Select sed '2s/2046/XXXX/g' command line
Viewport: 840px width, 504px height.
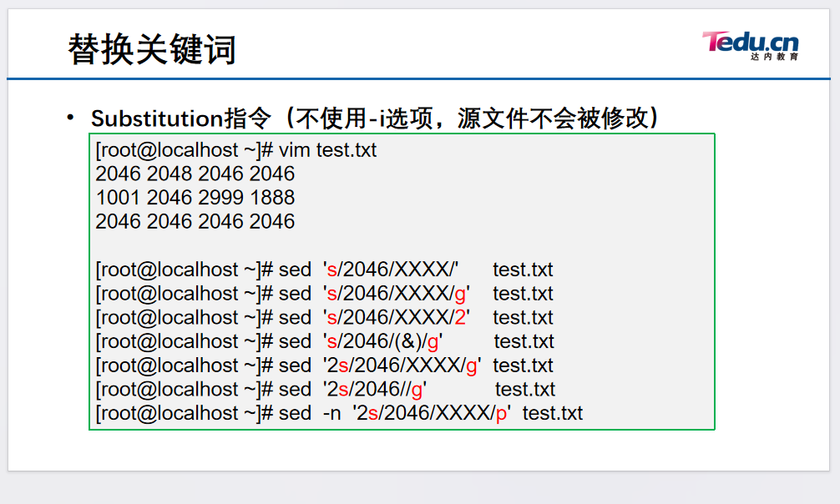324,365
